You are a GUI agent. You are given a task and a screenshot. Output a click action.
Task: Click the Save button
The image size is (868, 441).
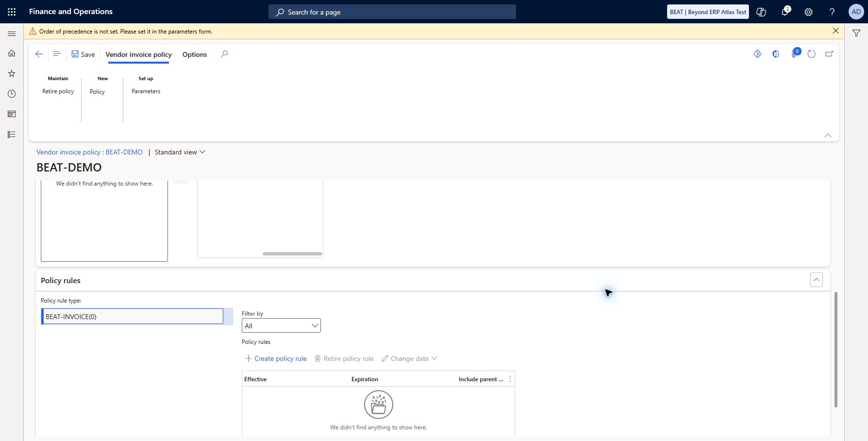point(83,54)
